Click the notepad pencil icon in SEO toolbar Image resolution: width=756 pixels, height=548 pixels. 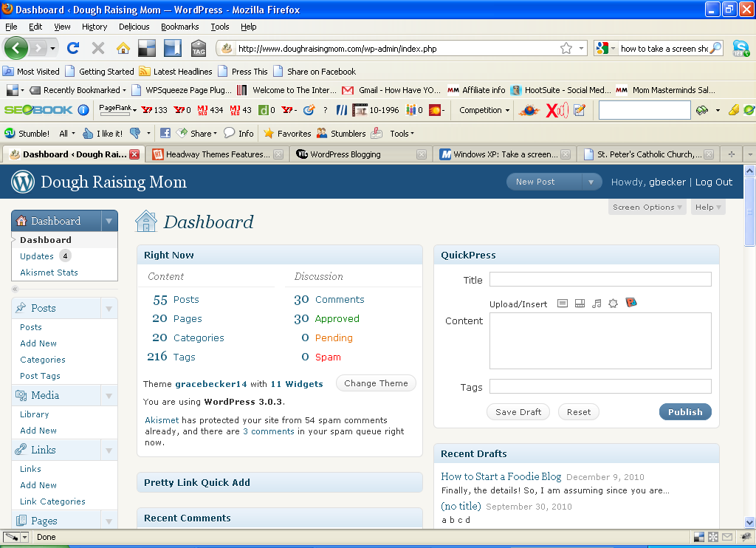580,110
